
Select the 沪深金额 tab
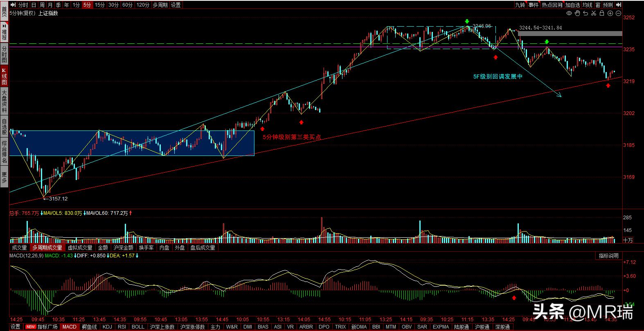123,248
